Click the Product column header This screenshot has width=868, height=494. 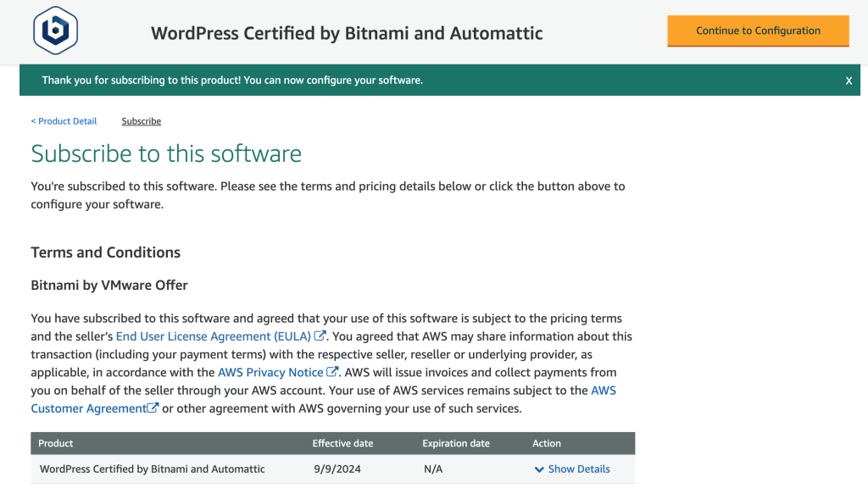[x=55, y=444]
